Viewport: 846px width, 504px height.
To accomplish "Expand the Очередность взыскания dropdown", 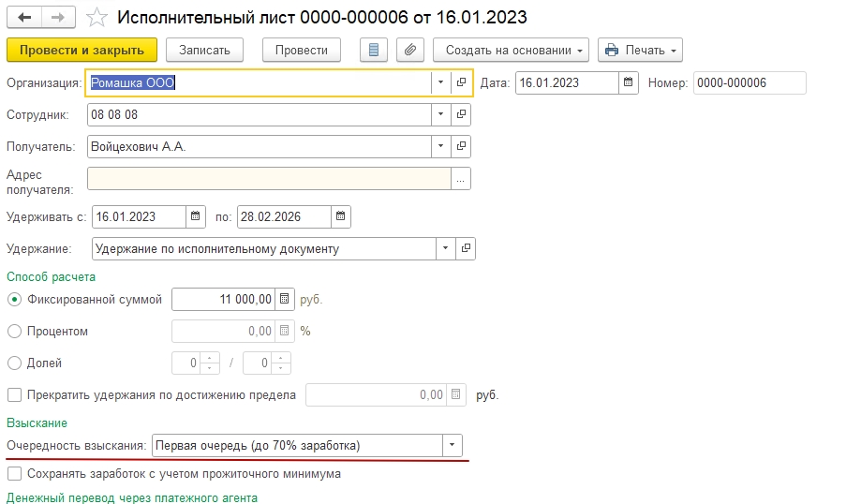I will pyautogui.click(x=453, y=445).
